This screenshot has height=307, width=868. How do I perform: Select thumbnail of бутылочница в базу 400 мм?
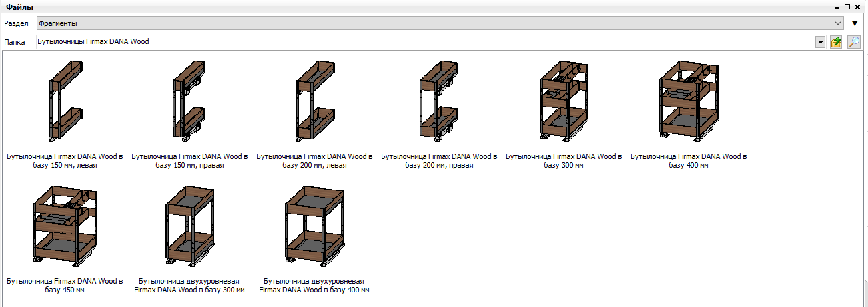(x=689, y=101)
